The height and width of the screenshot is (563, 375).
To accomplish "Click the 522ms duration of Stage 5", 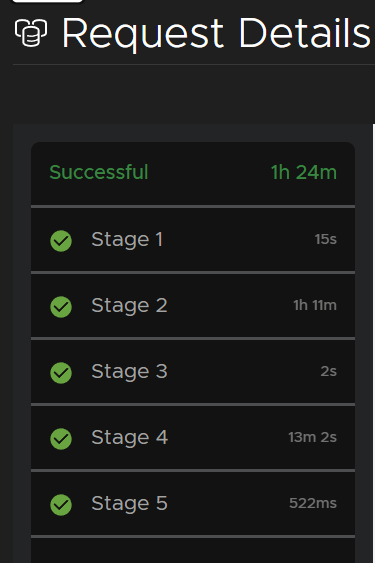I will tap(313, 503).
